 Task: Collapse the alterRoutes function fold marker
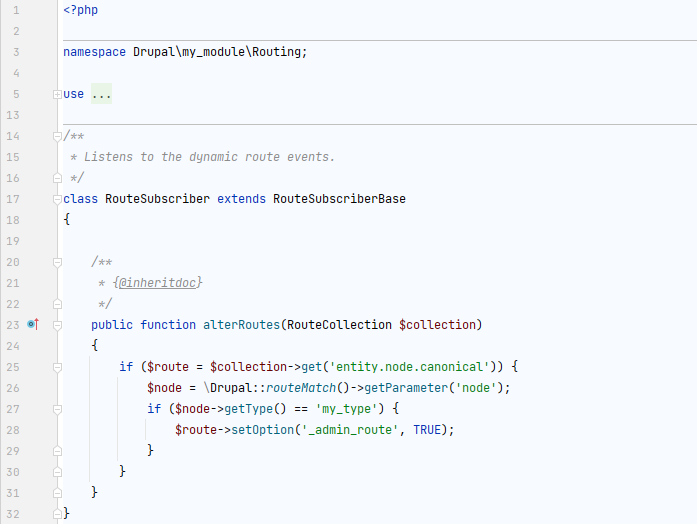57,325
